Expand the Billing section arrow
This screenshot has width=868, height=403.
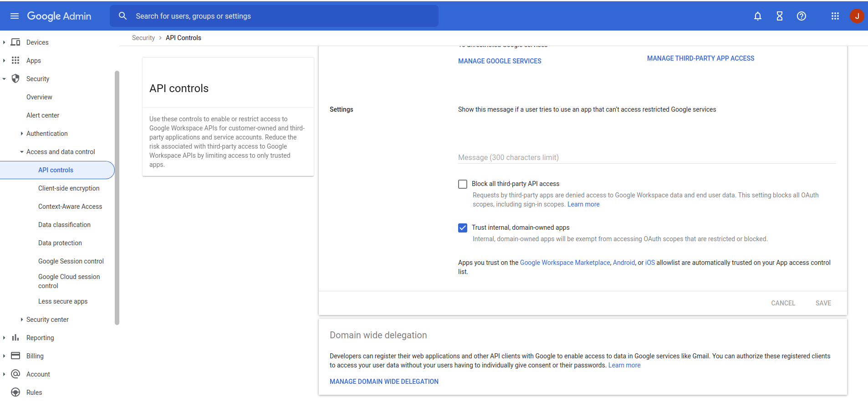[4, 356]
